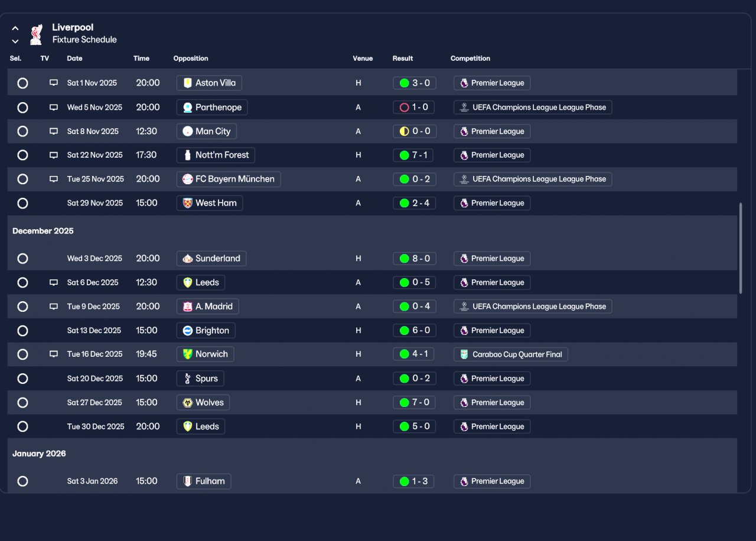This screenshot has width=756, height=541.
Task: Select the A. Madrid fixture radio button
Action: (x=22, y=307)
